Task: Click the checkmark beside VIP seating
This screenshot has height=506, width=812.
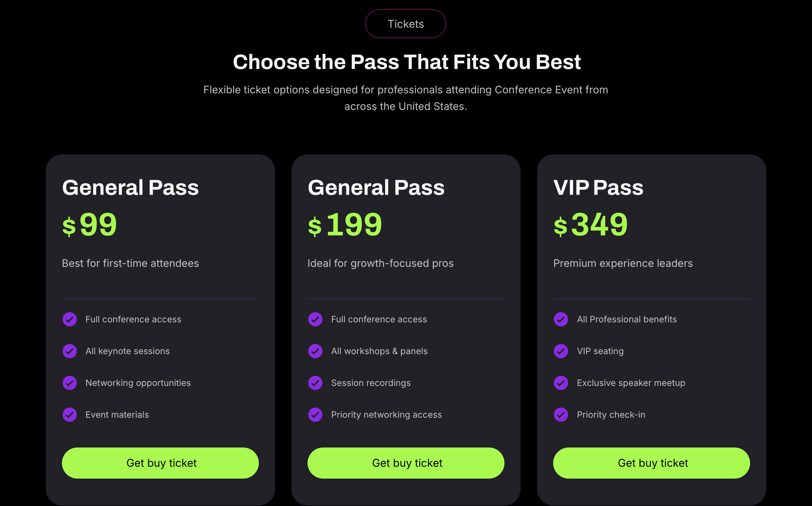Action: [x=561, y=351]
